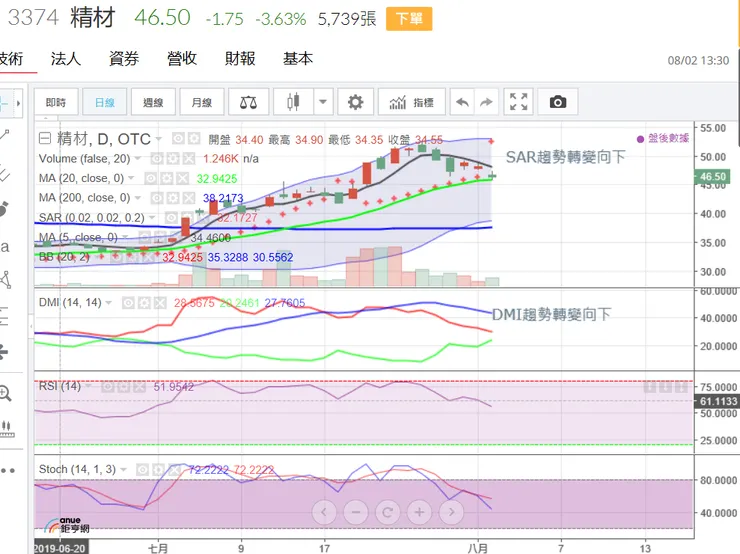
Task: Remove the Volume indicator
Action: pos(188,159)
